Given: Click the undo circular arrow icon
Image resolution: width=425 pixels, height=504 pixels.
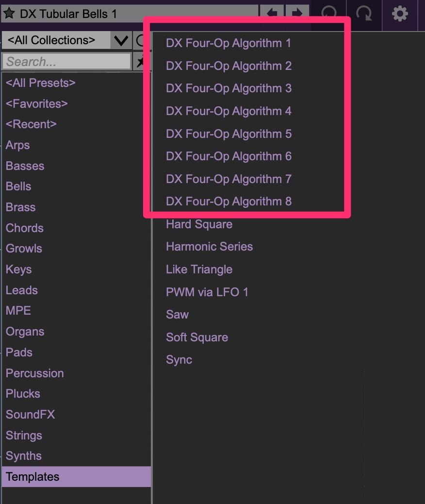Looking at the screenshot, I should (329, 13).
